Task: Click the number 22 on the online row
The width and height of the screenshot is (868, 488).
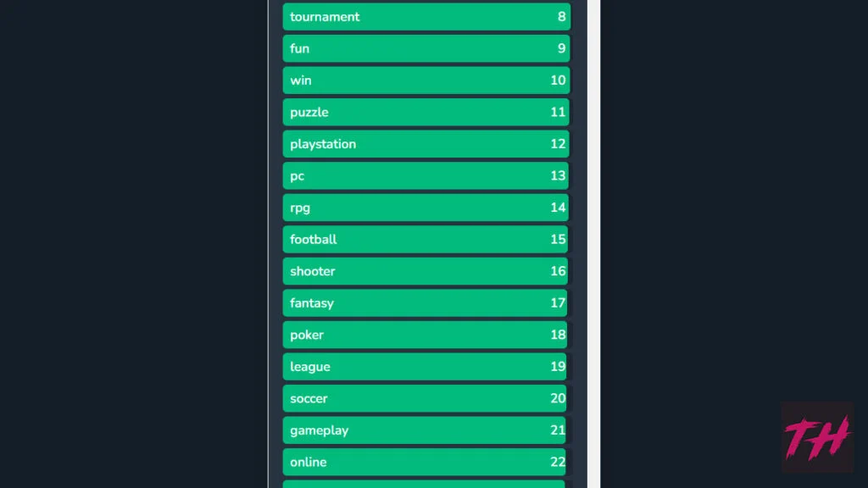Action: 558,462
